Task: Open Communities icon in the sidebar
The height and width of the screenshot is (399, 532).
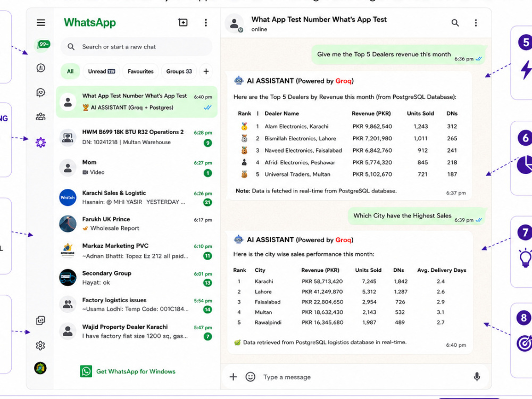Action: (41, 117)
